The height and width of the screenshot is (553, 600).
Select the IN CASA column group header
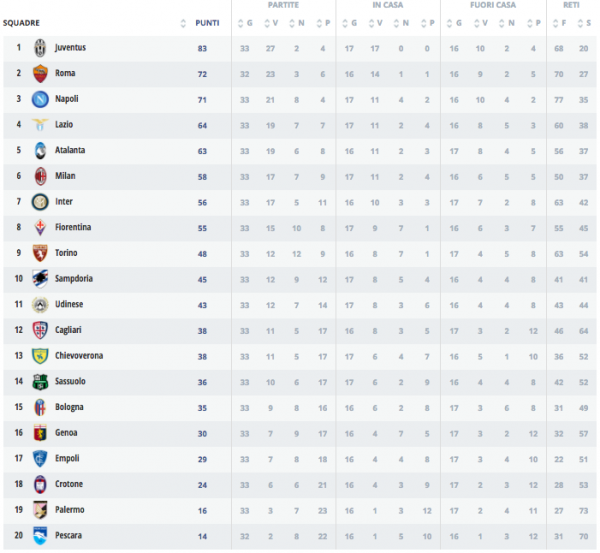(388, 5)
